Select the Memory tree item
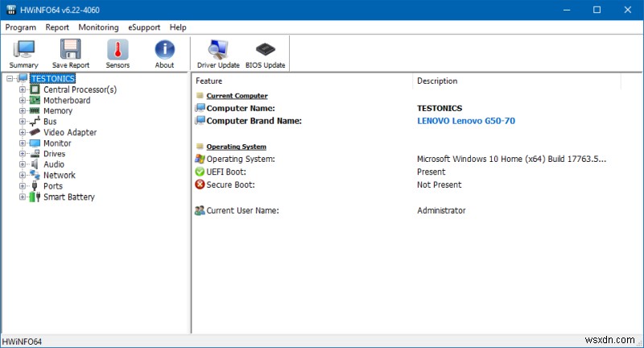Viewport: 644px width, 348px height. (x=57, y=111)
